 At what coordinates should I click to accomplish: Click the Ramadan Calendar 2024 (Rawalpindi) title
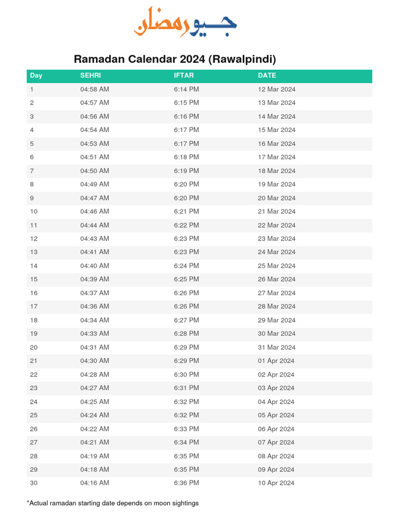point(175,59)
